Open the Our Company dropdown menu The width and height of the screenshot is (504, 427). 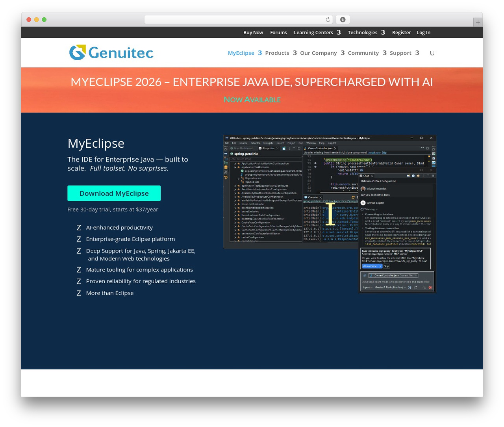tap(322, 53)
